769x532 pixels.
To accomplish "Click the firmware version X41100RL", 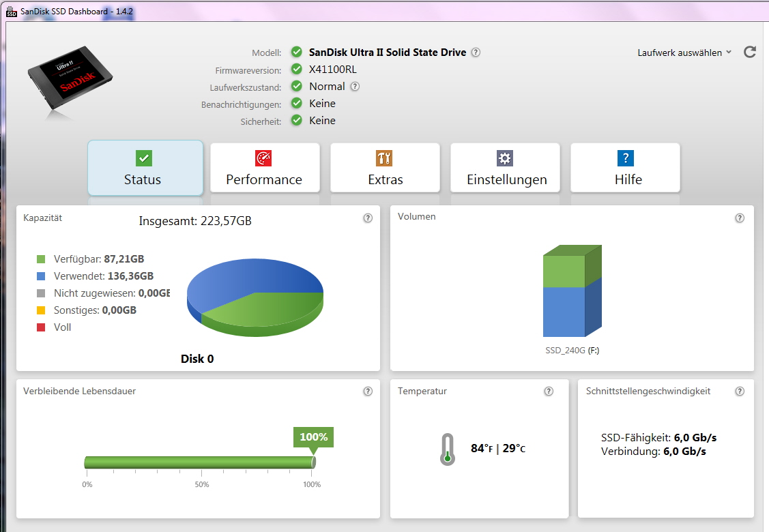I will pyautogui.click(x=332, y=69).
